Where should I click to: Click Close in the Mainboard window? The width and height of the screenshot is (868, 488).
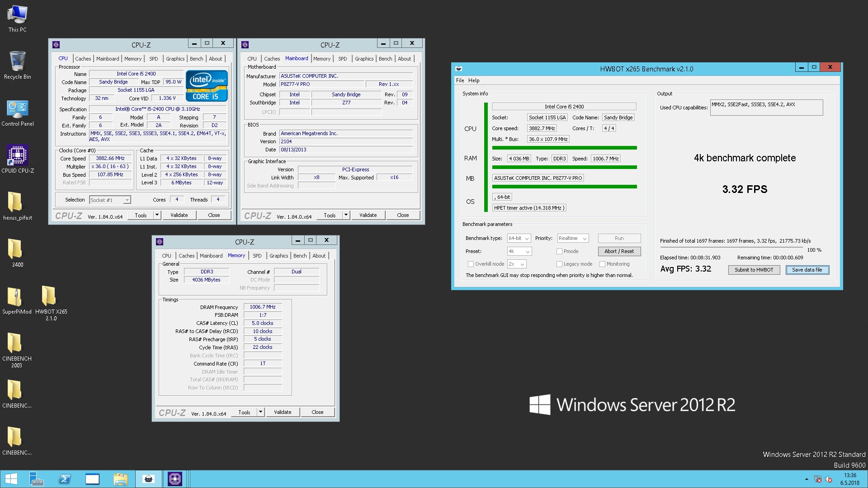coord(403,215)
